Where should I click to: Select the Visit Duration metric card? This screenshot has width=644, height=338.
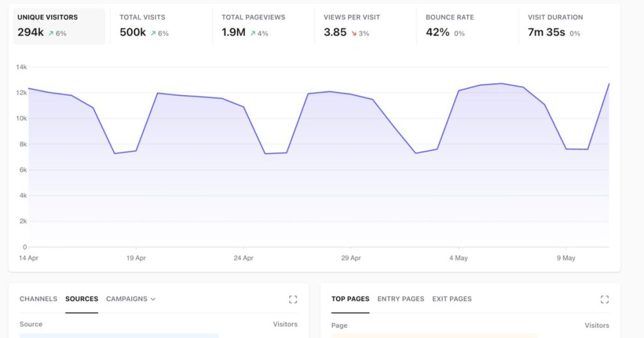tap(569, 26)
